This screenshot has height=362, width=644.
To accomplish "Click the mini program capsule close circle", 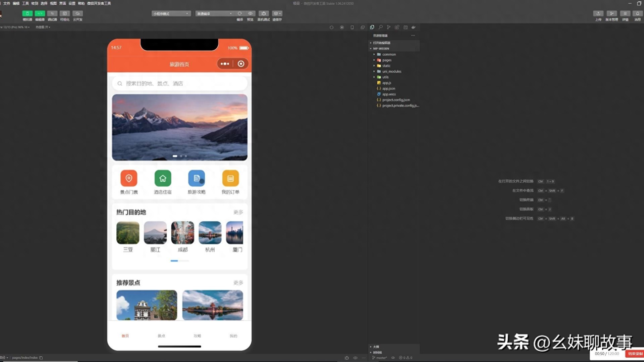I will coord(241,64).
